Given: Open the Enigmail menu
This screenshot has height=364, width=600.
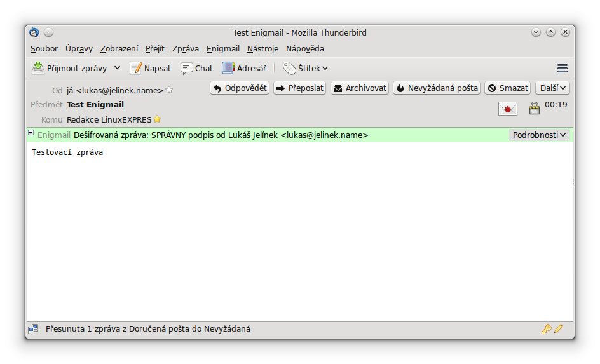Looking at the screenshot, I should tap(223, 48).
